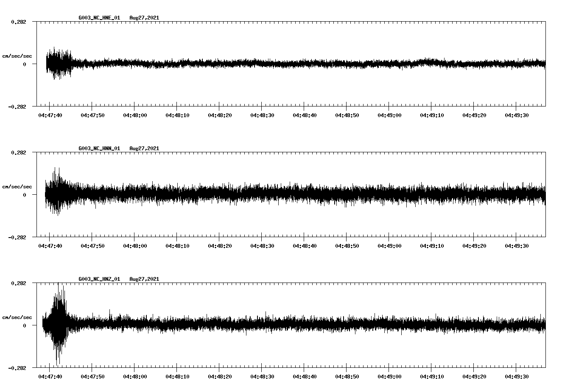
Task: Click the cm/sec/sec unit label of HNE plot
Action: (x=17, y=56)
